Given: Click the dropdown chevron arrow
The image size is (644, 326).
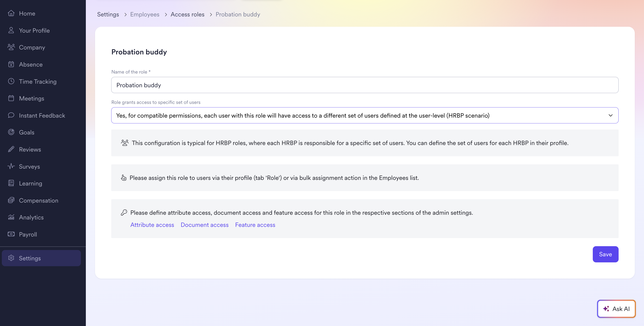Looking at the screenshot, I should [610, 115].
